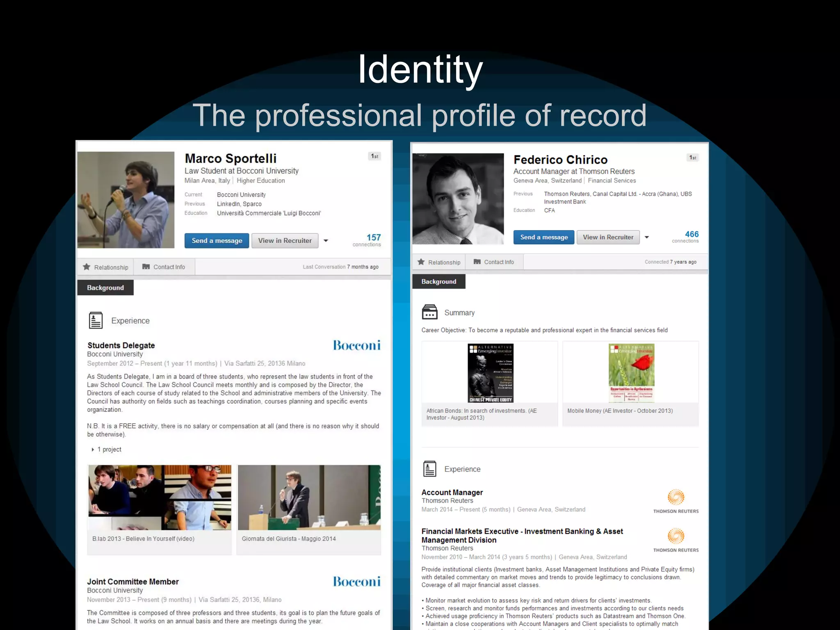Click View in Recruiter on Marco Sportelli's profile
This screenshot has height=630, width=840.
(285, 241)
